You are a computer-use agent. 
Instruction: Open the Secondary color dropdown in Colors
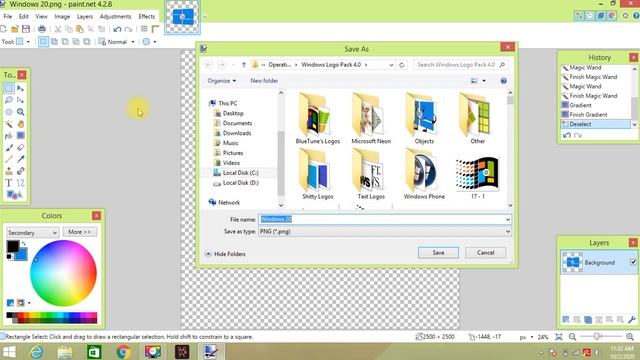point(32,232)
